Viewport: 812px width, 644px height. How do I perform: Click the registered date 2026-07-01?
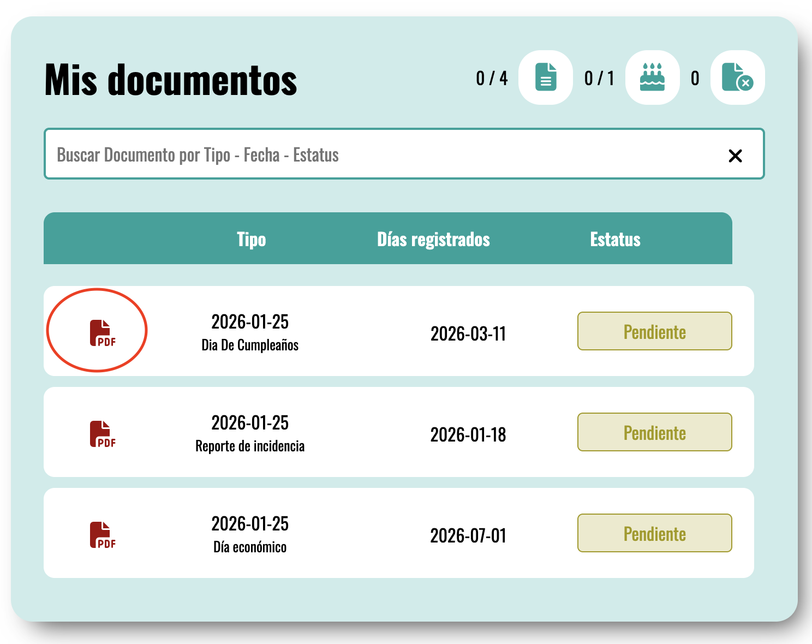tap(468, 535)
